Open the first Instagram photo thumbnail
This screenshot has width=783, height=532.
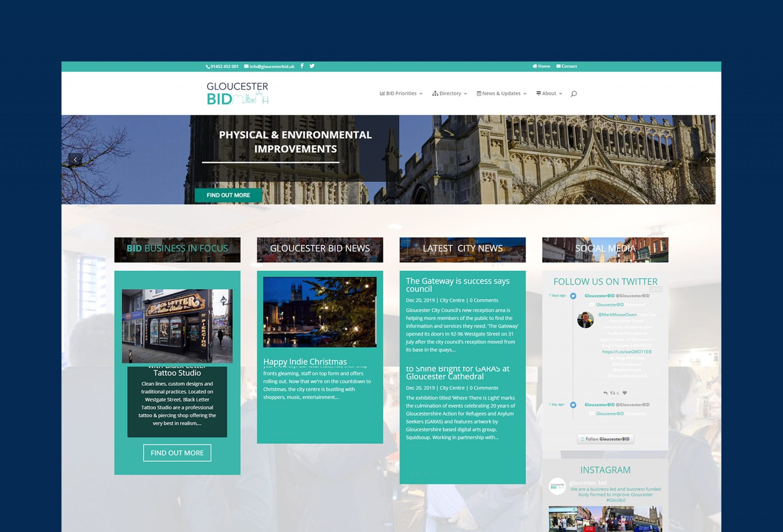click(563, 519)
